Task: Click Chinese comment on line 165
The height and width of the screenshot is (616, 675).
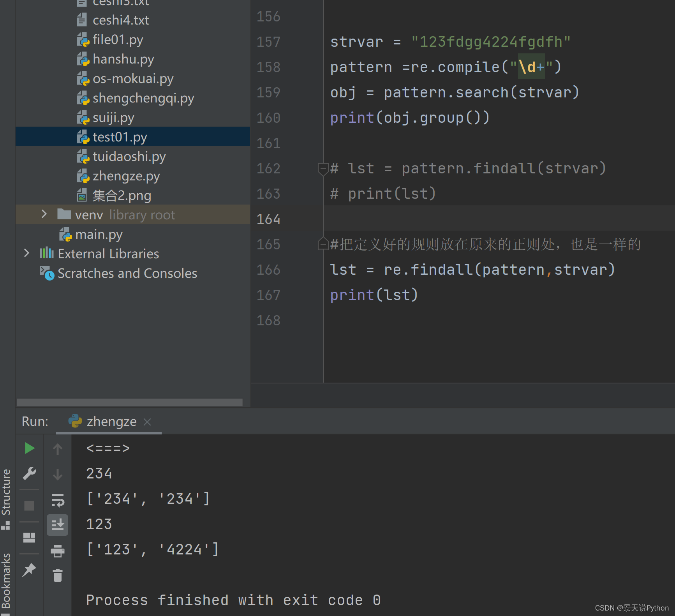Action: point(485,244)
